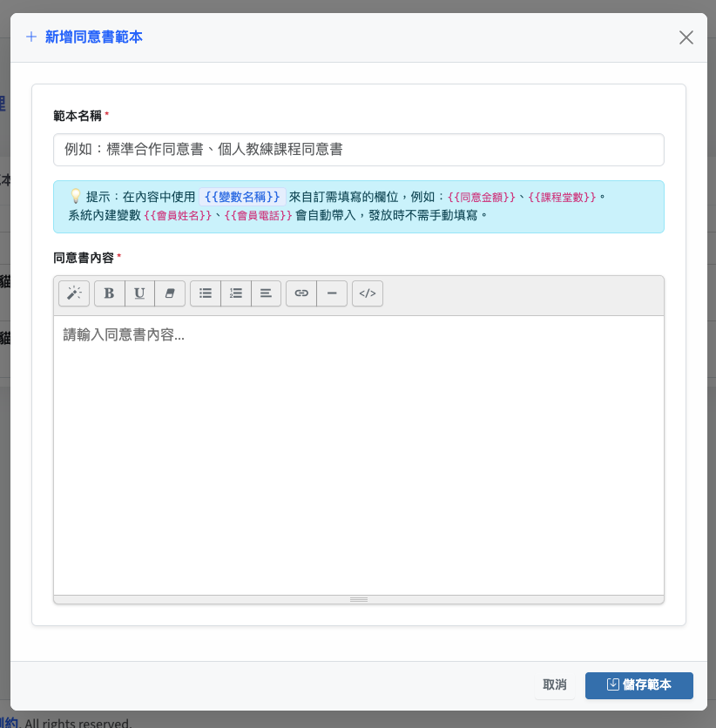Click the plus icon beside the title
716x728 pixels.
[31, 37]
